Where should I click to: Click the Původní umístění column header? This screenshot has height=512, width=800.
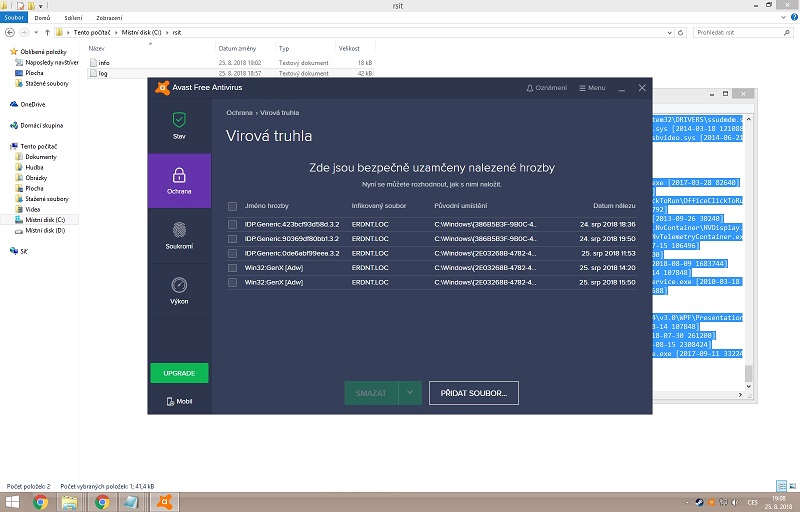(461, 206)
